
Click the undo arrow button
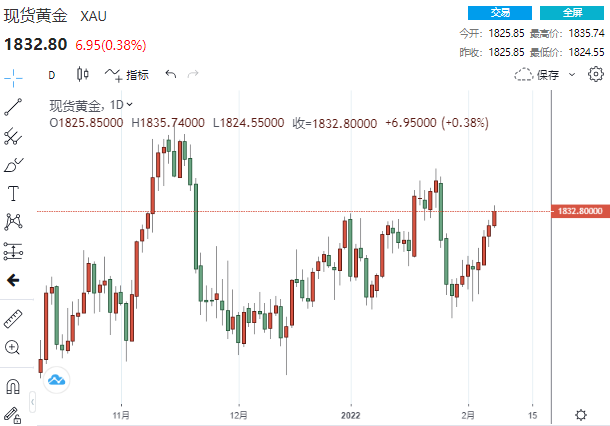(x=170, y=74)
